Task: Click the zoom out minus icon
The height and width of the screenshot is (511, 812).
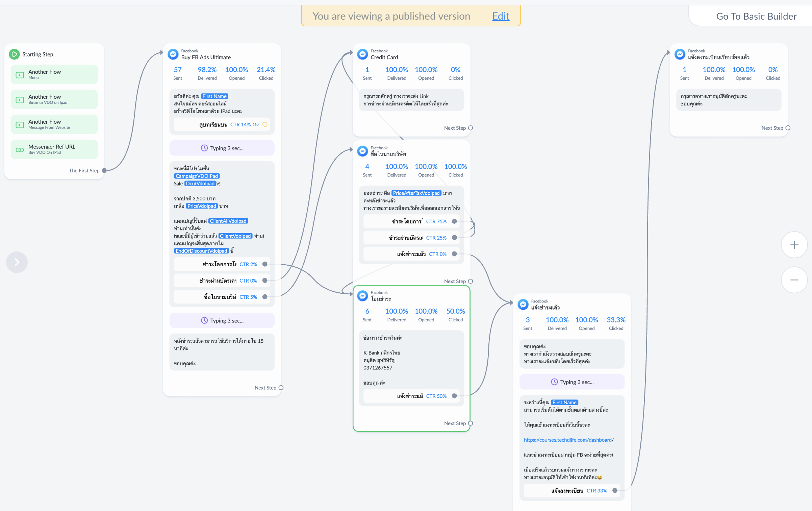Action: click(x=794, y=279)
